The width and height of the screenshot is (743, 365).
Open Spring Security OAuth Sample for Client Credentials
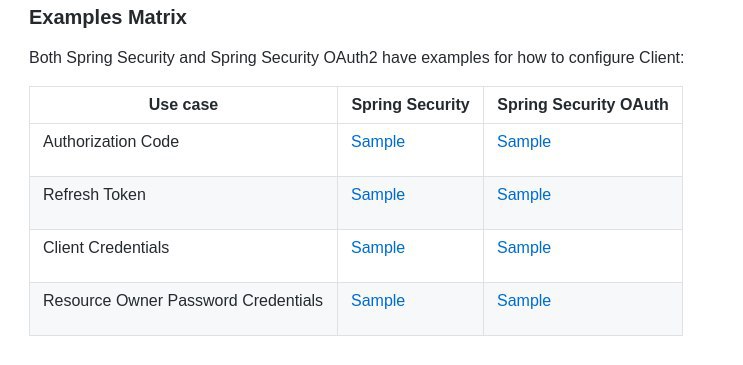(524, 248)
